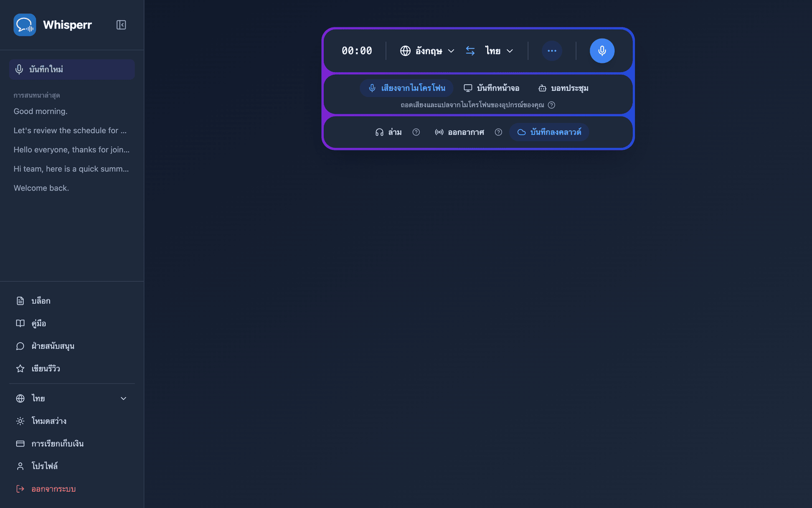Click the globe icon beside อังกฤษ

click(405, 51)
